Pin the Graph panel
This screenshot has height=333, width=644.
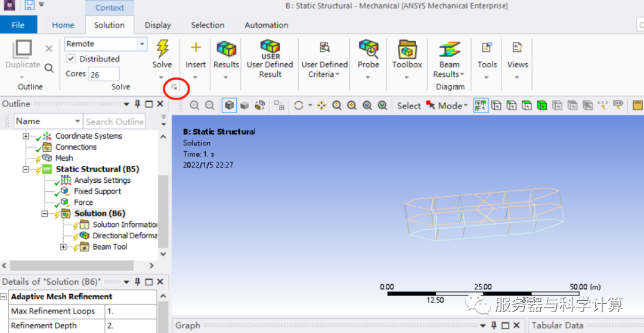495,325
